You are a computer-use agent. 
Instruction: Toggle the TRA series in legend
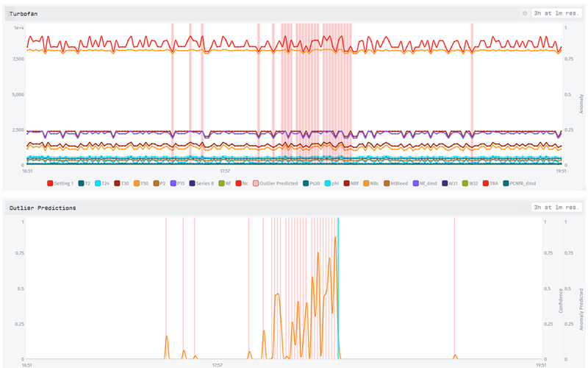coord(490,183)
